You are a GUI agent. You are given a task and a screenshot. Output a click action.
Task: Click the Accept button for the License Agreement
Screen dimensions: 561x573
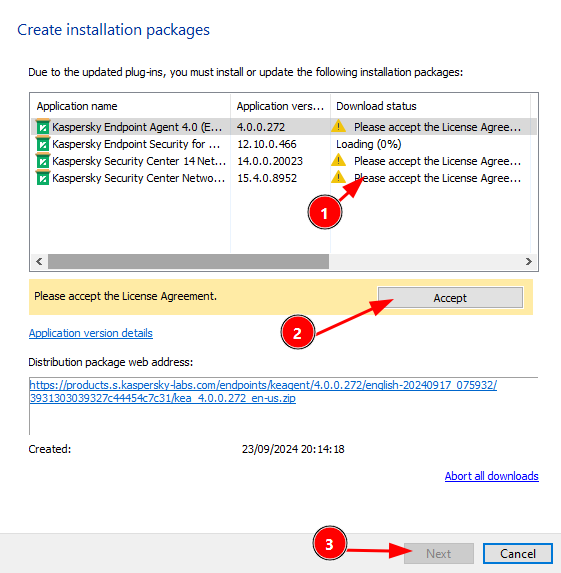[x=450, y=298]
